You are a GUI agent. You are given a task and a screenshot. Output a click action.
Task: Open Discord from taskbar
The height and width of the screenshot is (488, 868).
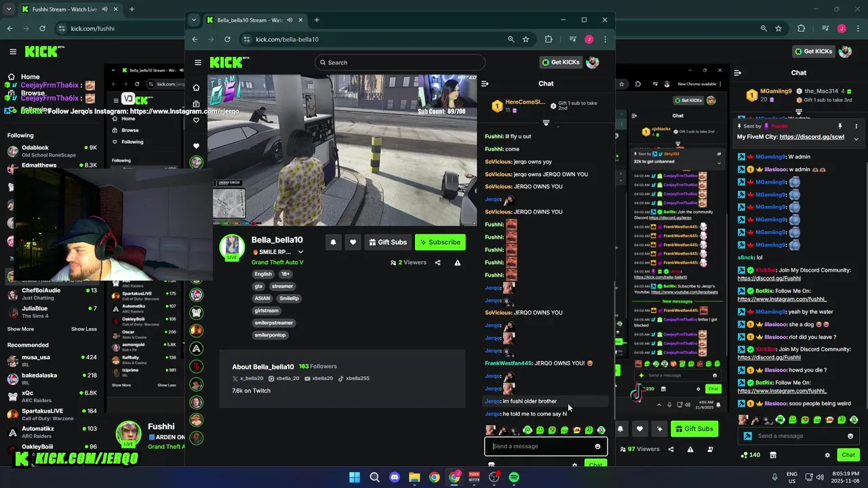tap(395, 477)
